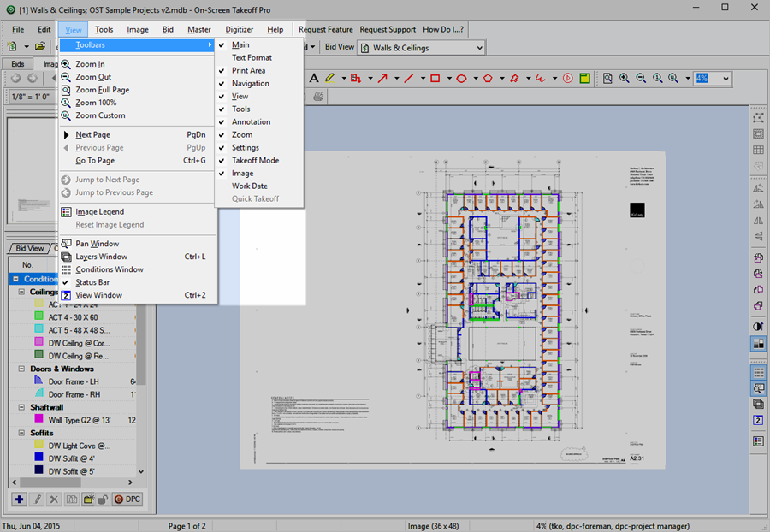Click the Zoom In magnifier toolbar icon
The width and height of the screenshot is (770, 532).
[x=625, y=78]
